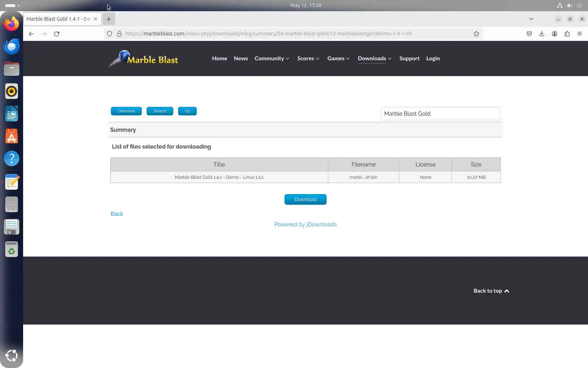
Task: Open the volume indicator in tray
Action: coord(570,5)
